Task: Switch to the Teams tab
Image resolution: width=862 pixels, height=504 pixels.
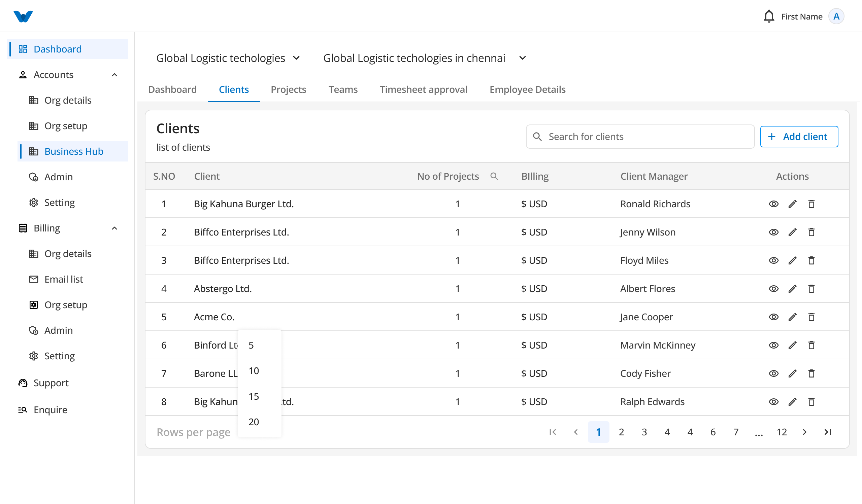Action: point(343,89)
